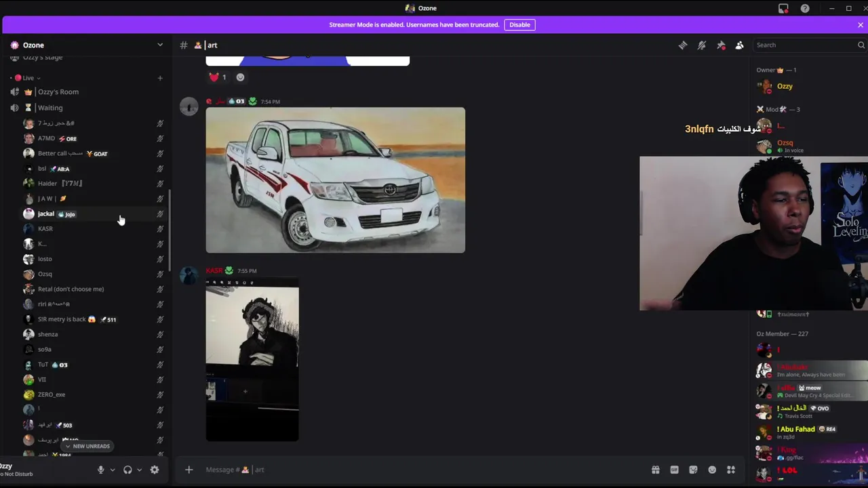868x488 pixels.
Task: Open Ozzy's Room voice channel
Action: (x=88, y=91)
